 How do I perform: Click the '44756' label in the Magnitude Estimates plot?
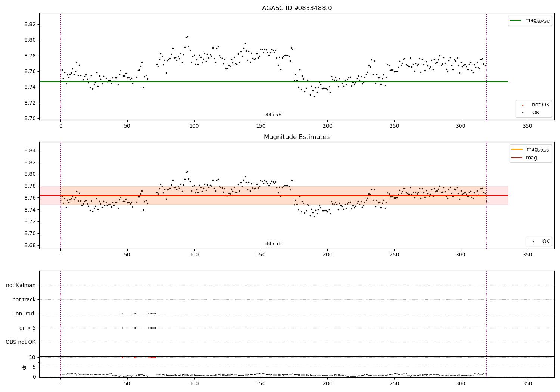pyautogui.click(x=273, y=243)
